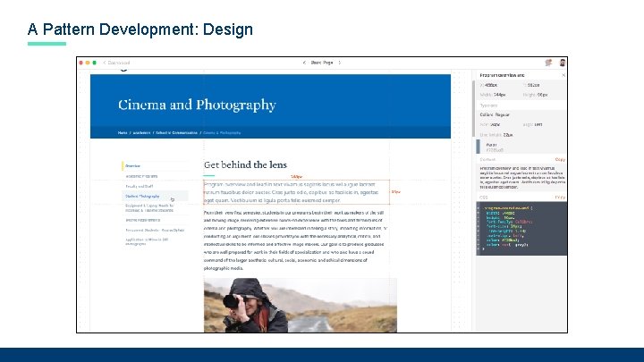This screenshot has height=362, width=644.
Task: Click the Cinema & Photography breadcrumb
Action: [x=222, y=133]
